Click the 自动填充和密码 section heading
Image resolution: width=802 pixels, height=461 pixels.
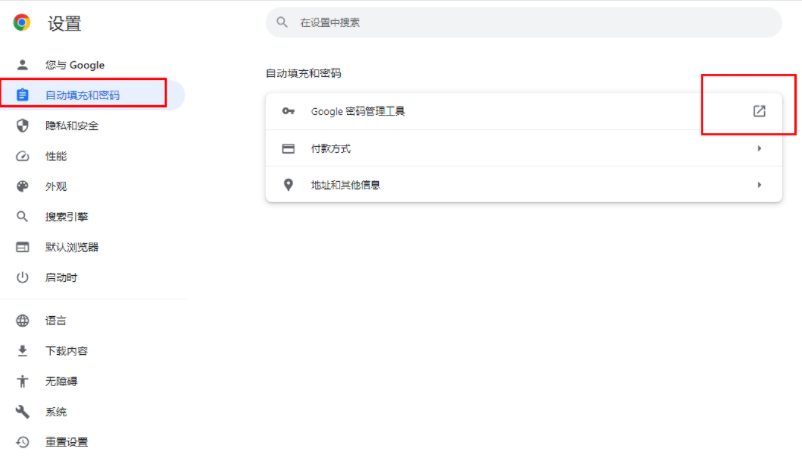click(x=303, y=73)
